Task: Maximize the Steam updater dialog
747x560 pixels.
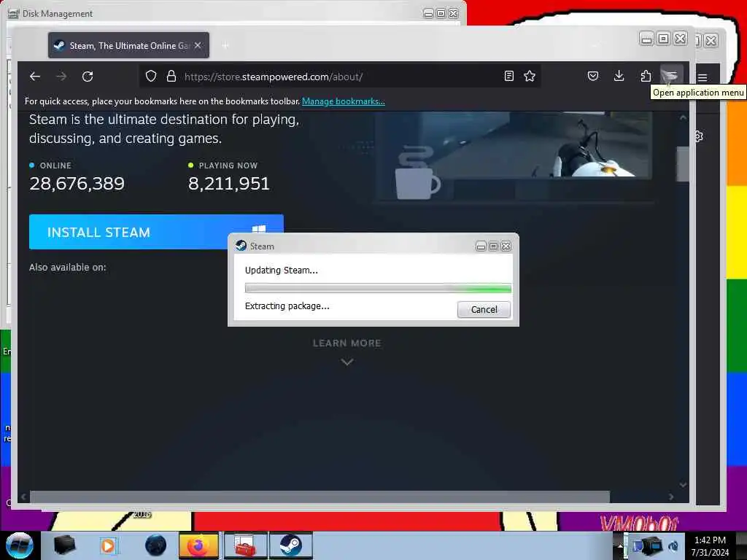Action: (494, 246)
